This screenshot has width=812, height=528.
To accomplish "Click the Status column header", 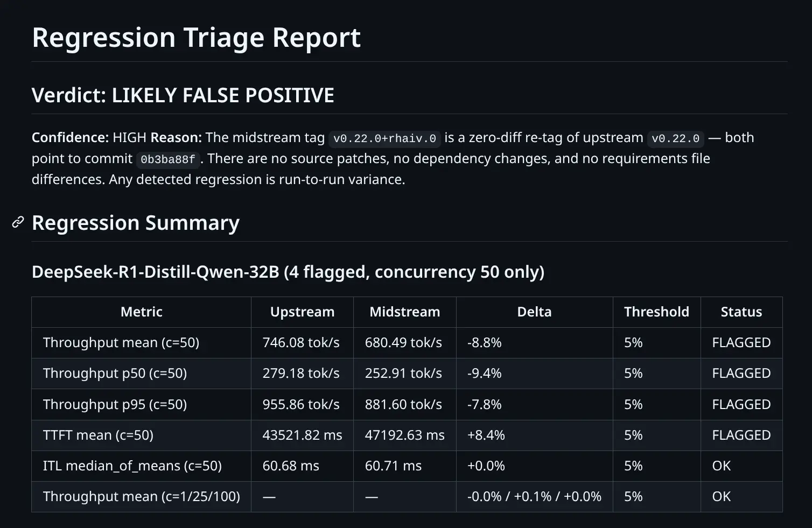I will [x=741, y=312].
